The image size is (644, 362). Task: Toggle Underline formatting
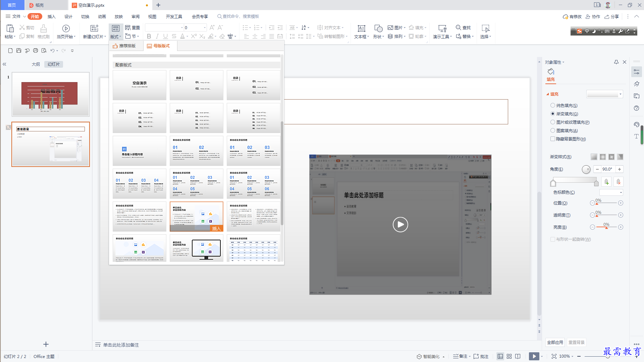coord(165,36)
